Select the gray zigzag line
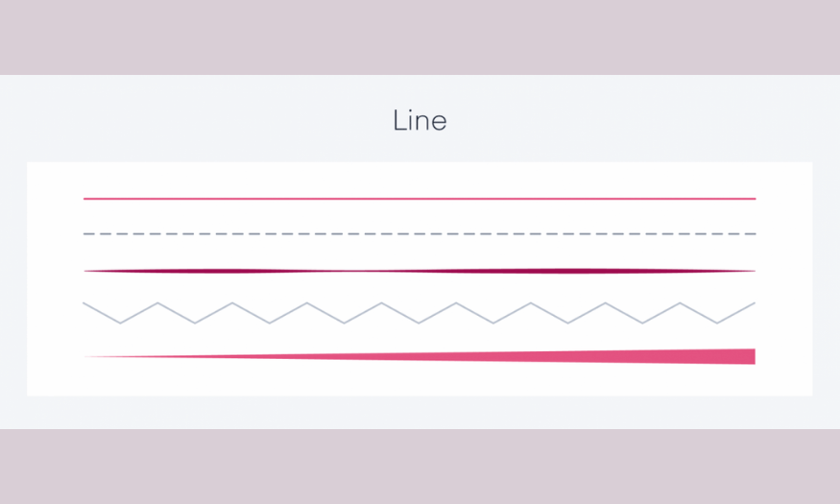 419,313
